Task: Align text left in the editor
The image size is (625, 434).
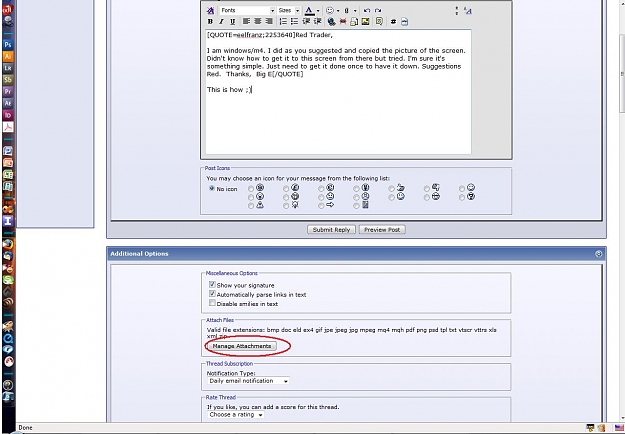Action: pos(246,22)
